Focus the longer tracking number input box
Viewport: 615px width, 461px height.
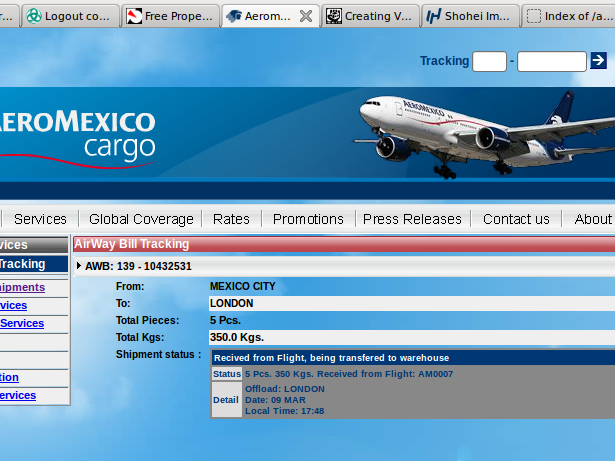[551, 62]
